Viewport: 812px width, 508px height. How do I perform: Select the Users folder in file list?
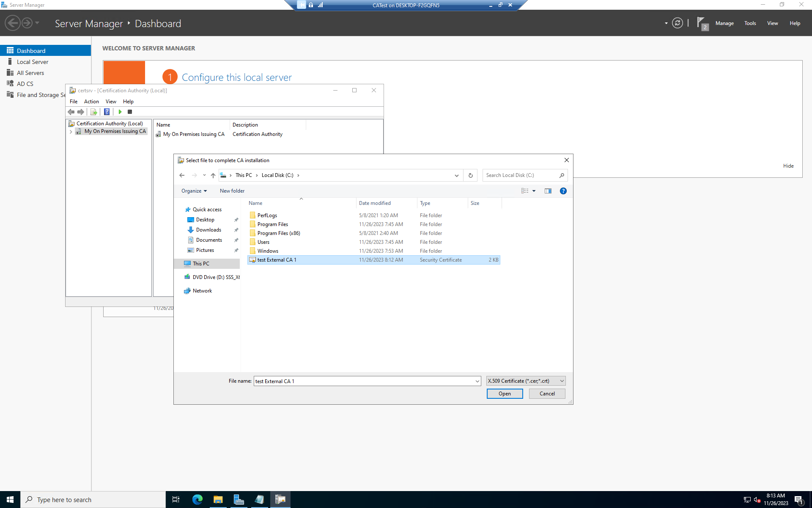point(263,242)
